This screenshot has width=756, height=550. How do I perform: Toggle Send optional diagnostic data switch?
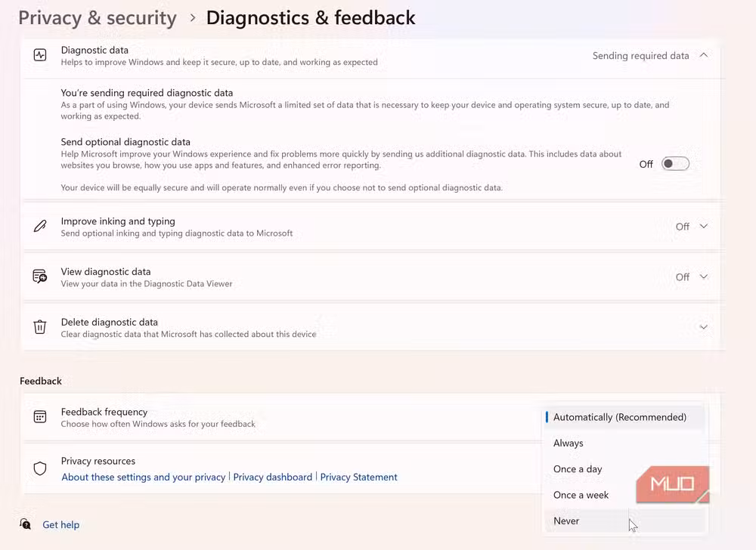coord(675,164)
